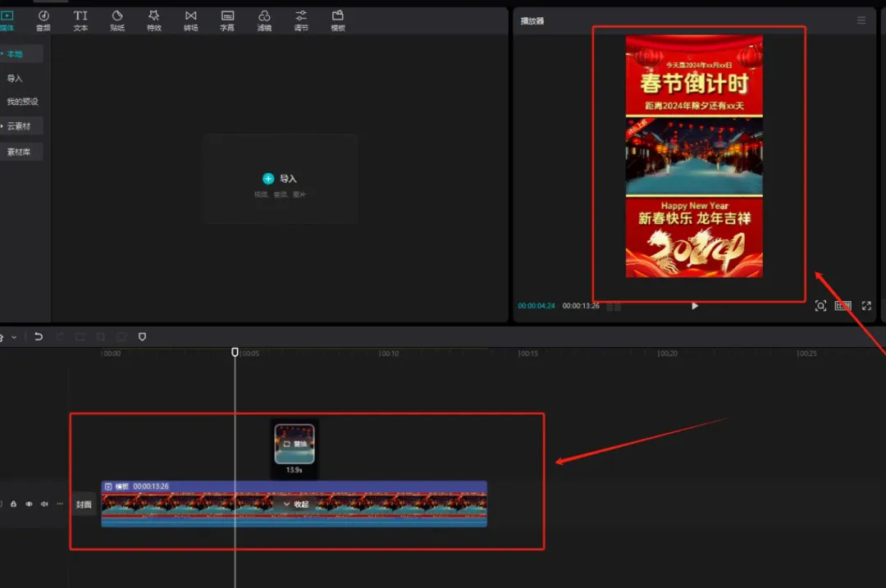Select 导入 in the left sidebar
The width and height of the screenshot is (886, 588).
[15, 79]
